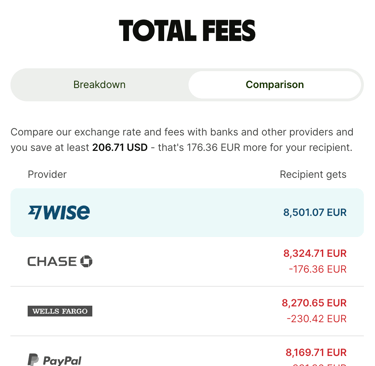The image size is (375, 366).
Task: Click the Provider column header
Action: click(x=47, y=174)
